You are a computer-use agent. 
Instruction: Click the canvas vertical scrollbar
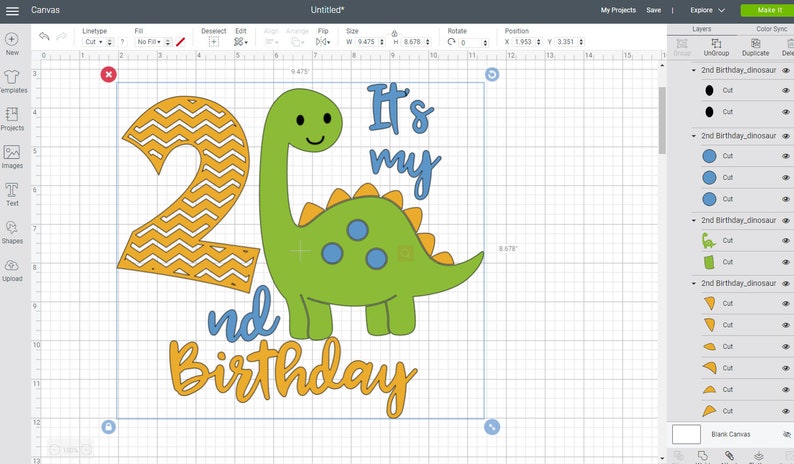coord(662,120)
